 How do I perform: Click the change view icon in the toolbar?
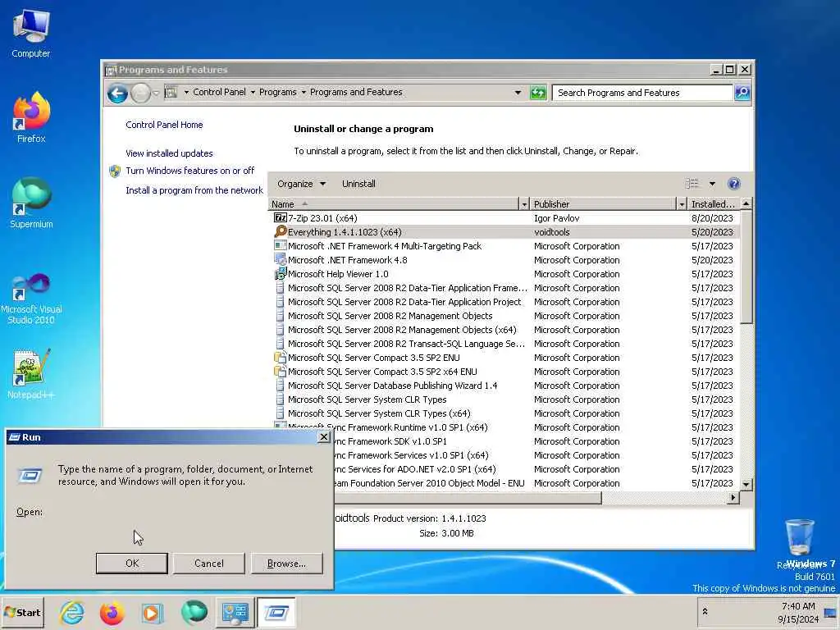(692, 184)
